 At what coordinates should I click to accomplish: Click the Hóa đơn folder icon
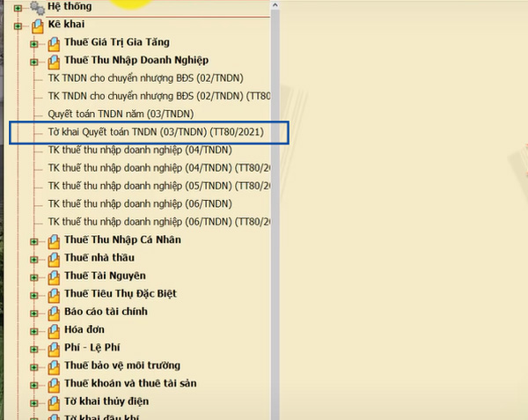tap(53, 330)
